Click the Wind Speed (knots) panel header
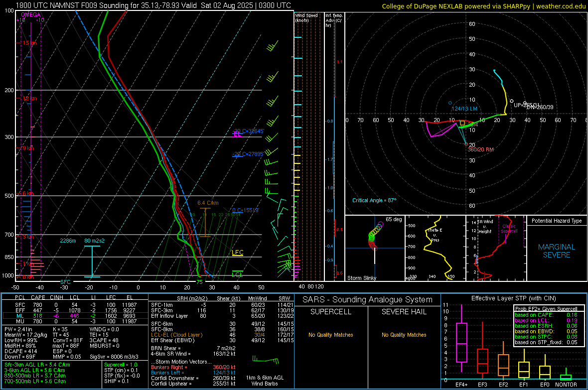 (306, 17)
